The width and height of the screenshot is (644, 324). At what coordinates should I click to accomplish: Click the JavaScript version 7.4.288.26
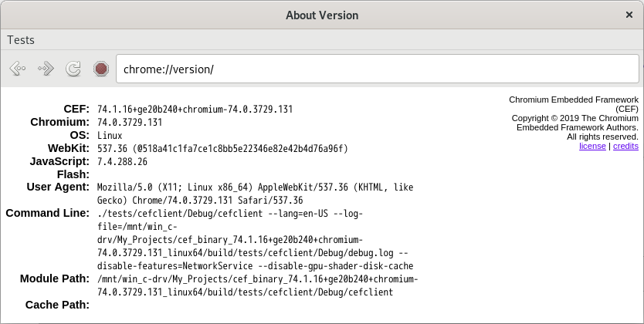point(122,161)
